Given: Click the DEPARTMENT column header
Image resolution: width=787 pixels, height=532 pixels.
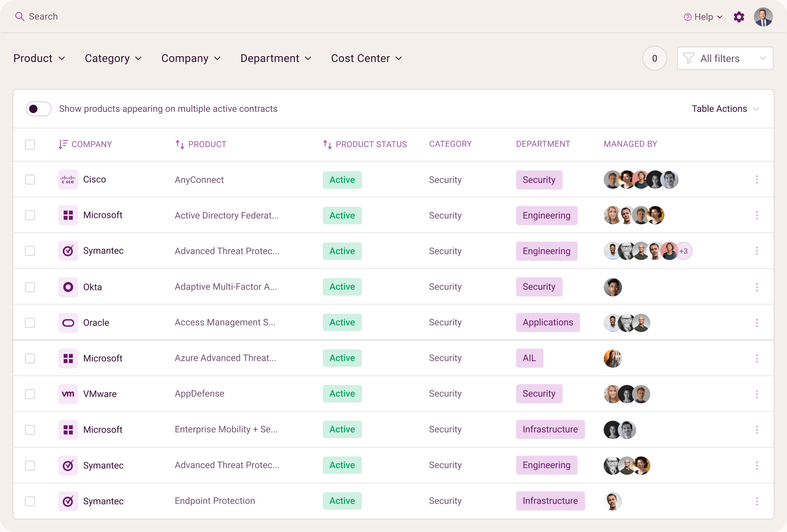Looking at the screenshot, I should [x=543, y=144].
